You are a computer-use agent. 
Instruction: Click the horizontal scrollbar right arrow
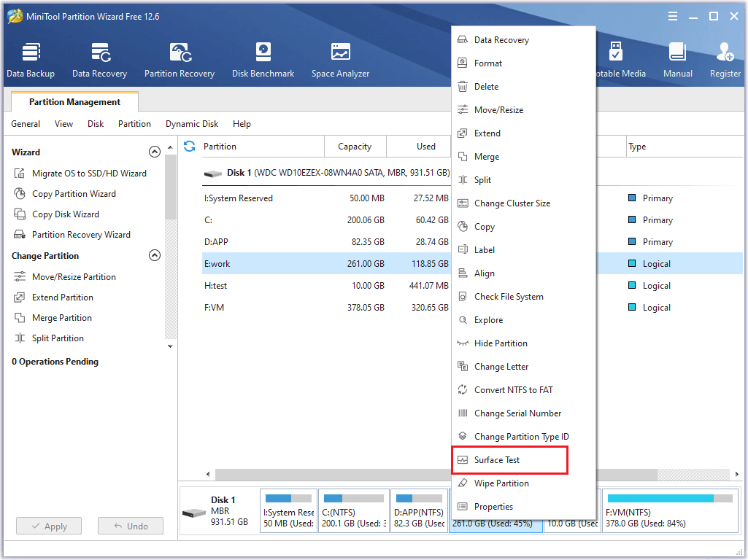(x=737, y=474)
